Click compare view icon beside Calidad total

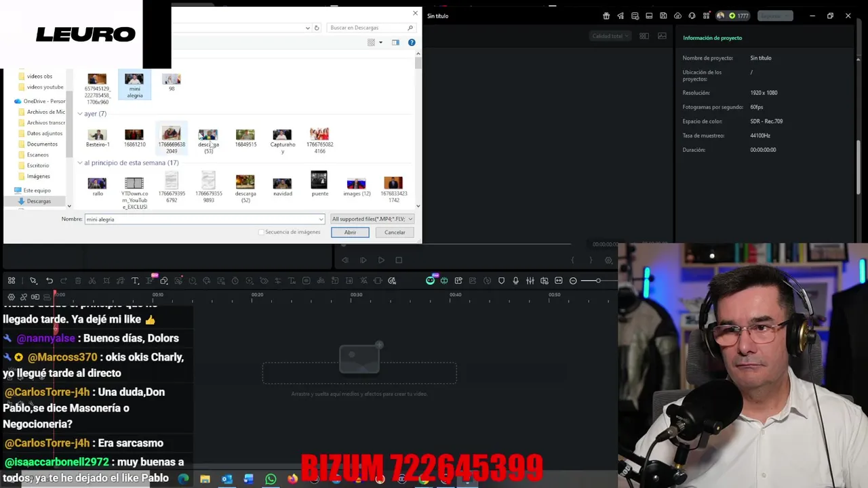tap(644, 36)
